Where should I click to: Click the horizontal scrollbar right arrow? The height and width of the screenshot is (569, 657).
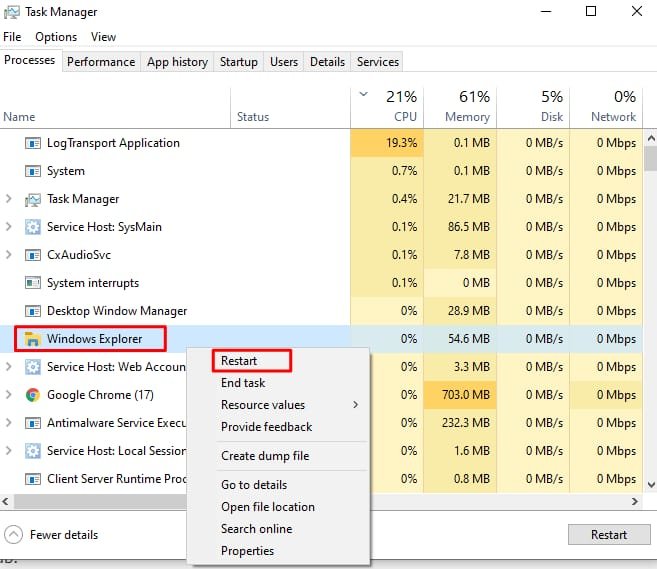point(635,502)
